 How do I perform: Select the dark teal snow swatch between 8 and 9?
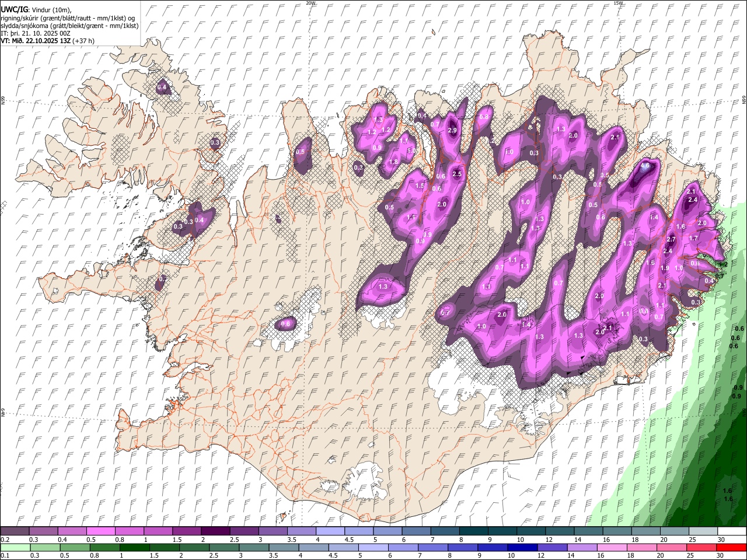coord(473,531)
